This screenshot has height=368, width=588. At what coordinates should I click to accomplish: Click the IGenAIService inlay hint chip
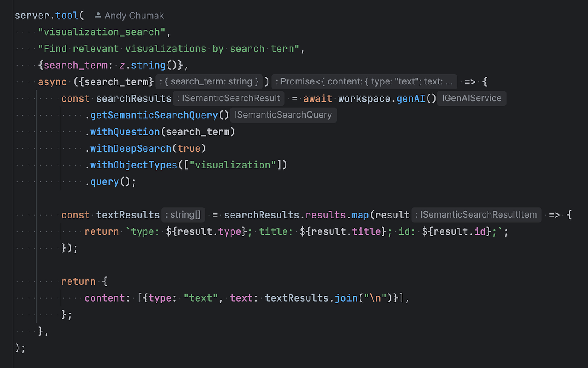[x=471, y=98]
